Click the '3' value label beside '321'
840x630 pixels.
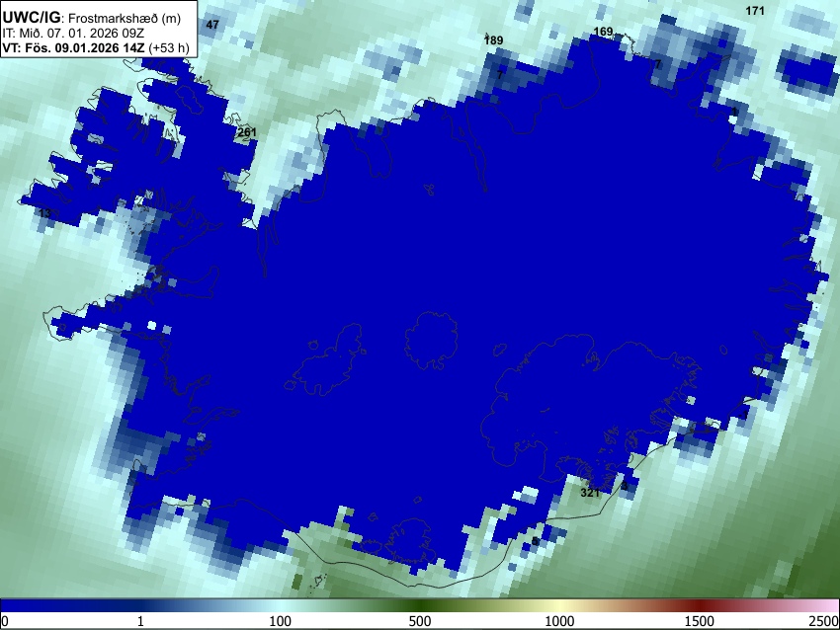click(x=625, y=486)
